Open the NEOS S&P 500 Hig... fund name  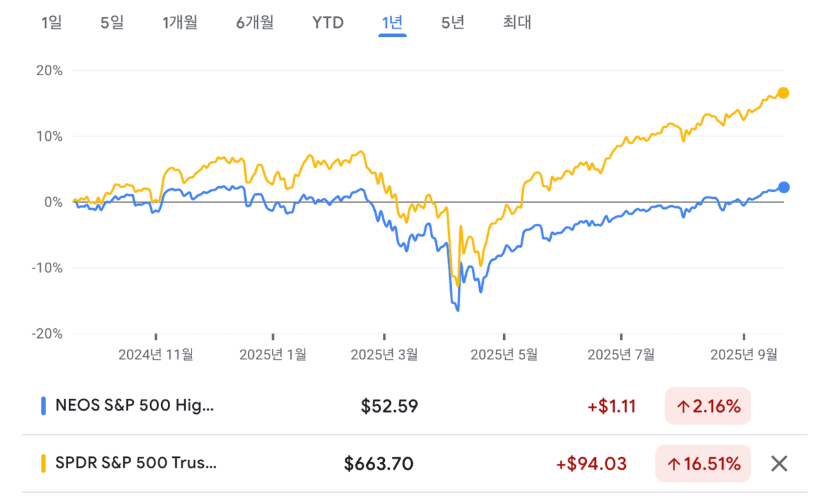coord(134,407)
